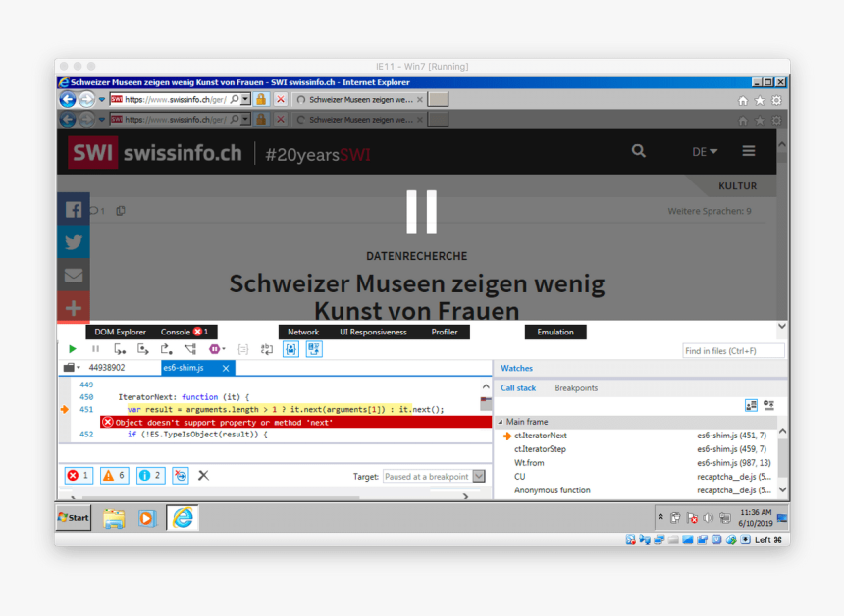This screenshot has width=844, height=616.
Task: Open Windows Explorer from the taskbar
Action: 114,518
